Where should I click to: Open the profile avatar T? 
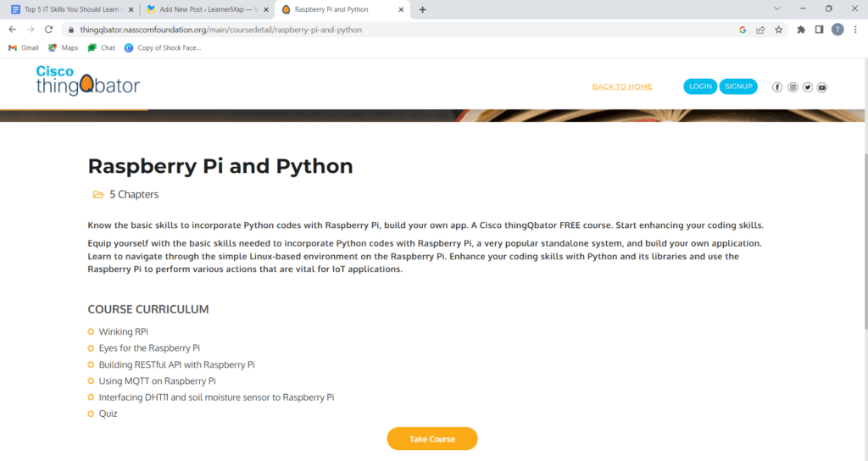pyautogui.click(x=837, y=30)
